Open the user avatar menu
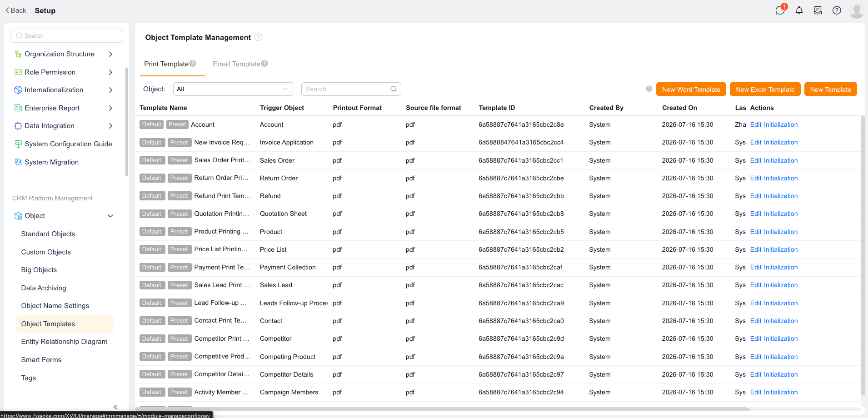This screenshot has height=418, width=868. coord(857,10)
